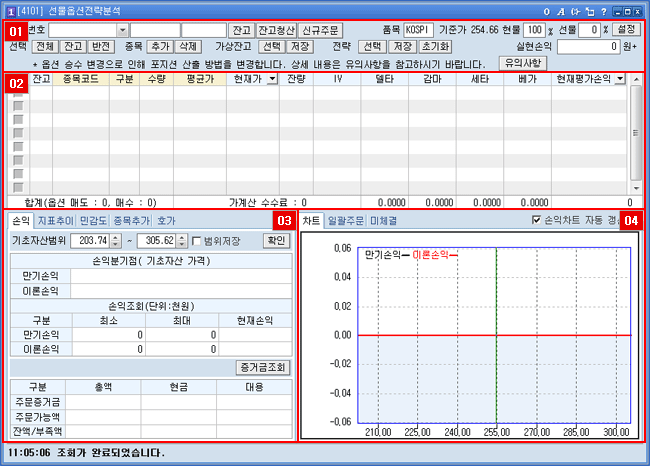Toggle the 손익차트 자동 checkbox
The width and height of the screenshot is (650, 466).
pos(537,220)
